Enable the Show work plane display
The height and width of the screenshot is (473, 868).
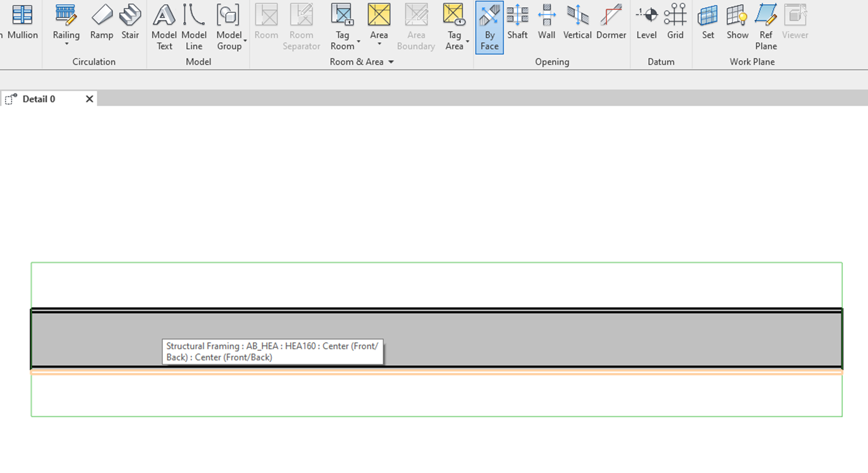(737, 21)
